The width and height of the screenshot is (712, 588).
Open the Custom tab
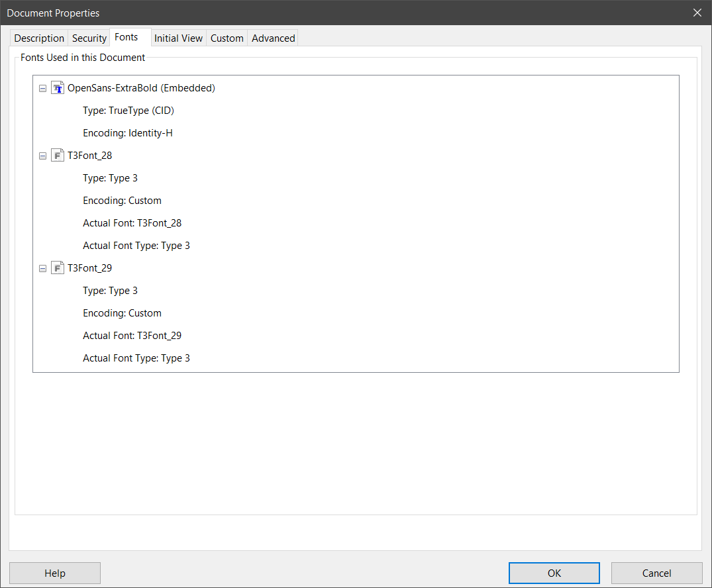coord(227,38)
